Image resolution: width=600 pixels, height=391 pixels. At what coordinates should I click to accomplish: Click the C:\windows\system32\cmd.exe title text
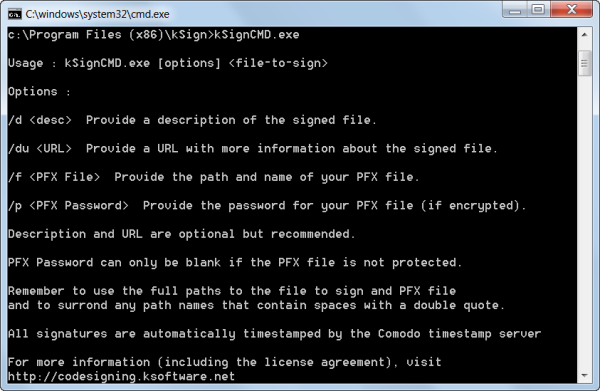(98, 15)
